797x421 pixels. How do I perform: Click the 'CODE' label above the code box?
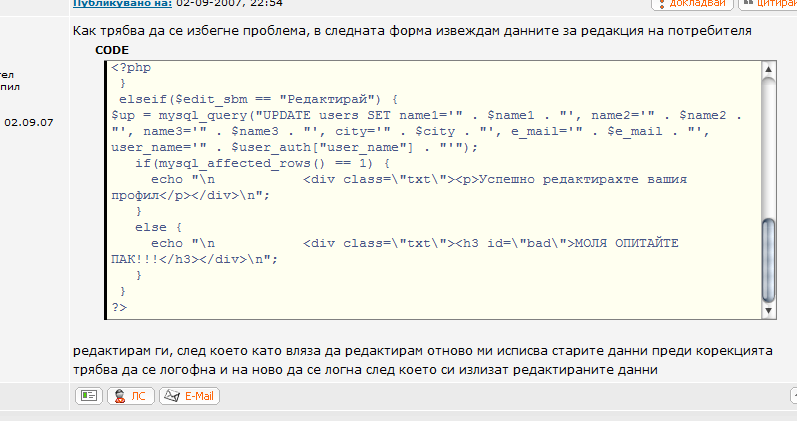(x=112, y=50)
